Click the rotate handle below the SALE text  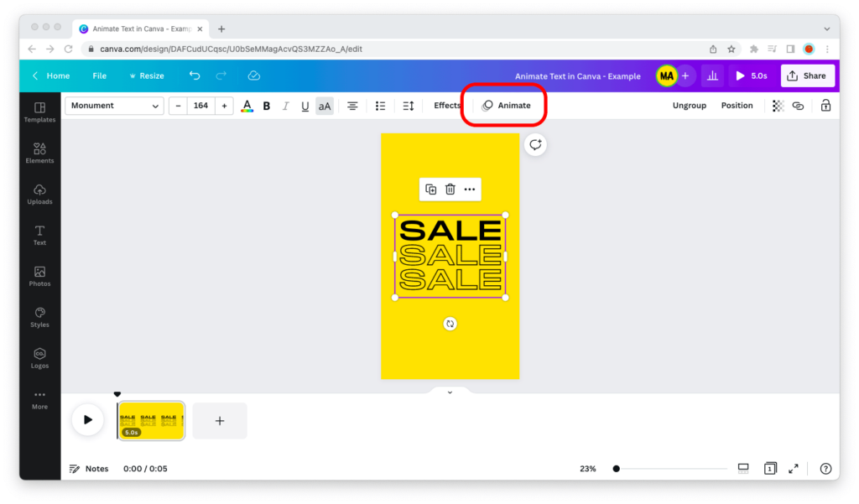[x=450, y=324]
